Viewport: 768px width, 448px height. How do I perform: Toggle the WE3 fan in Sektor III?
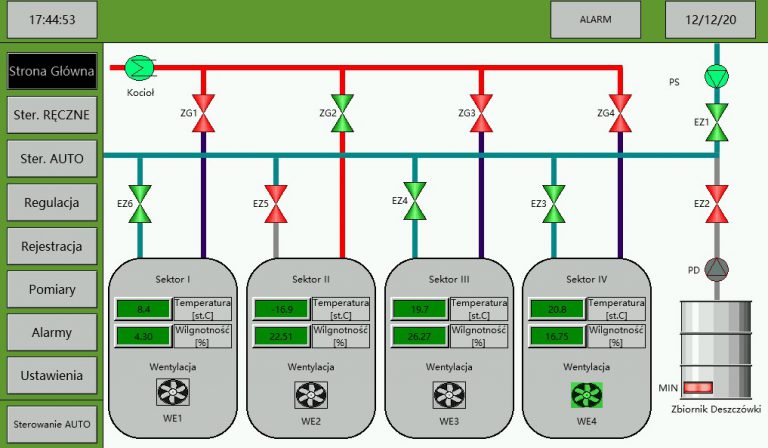click(x=448, y=394)
